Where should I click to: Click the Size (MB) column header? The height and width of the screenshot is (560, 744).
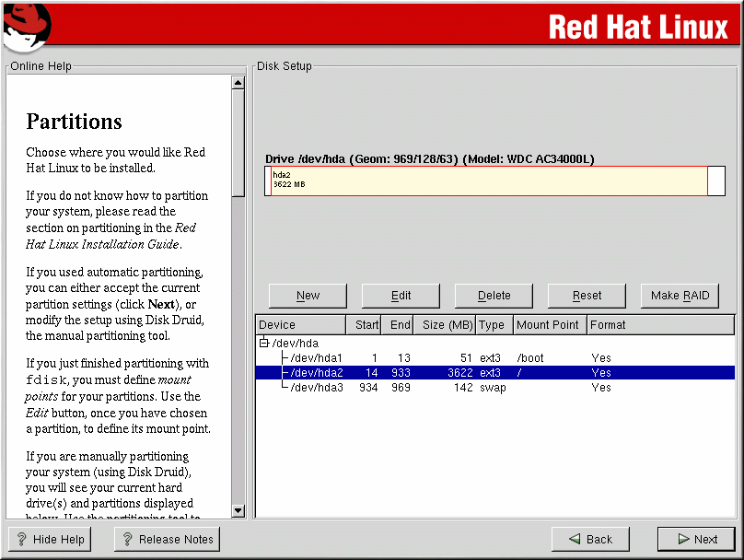tap(447, 325)
